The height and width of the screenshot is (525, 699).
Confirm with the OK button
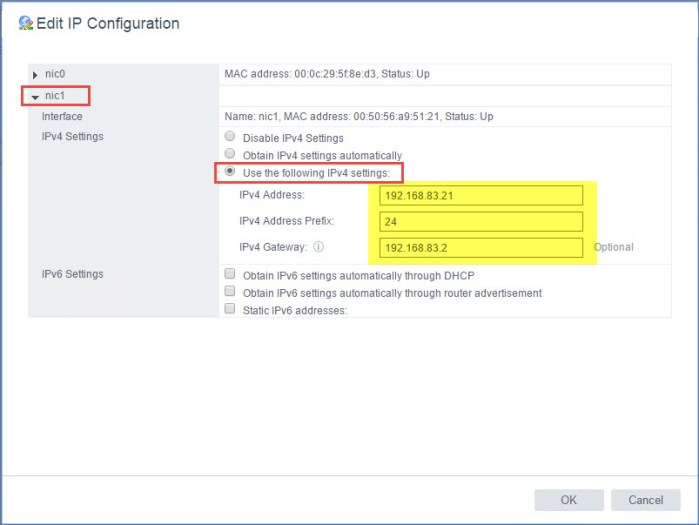569,500
